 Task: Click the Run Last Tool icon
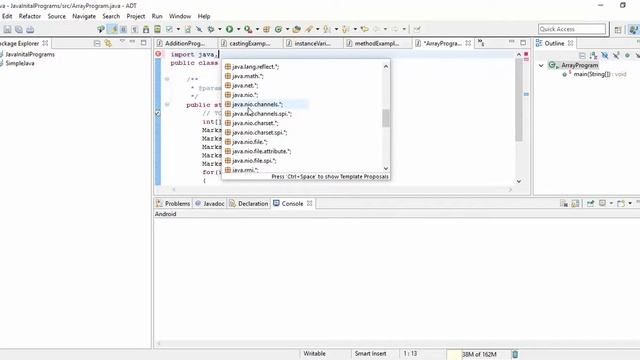point(248,29)
